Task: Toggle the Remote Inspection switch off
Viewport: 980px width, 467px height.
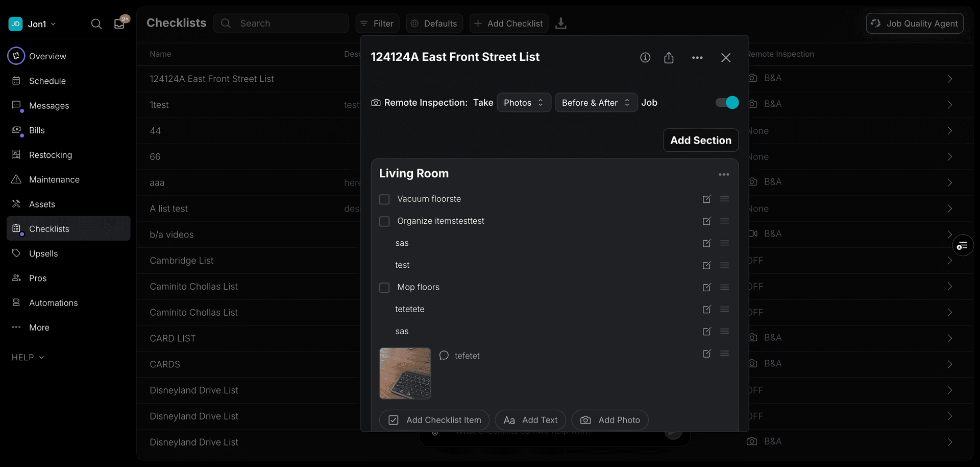Action: (x=727, y=103)
